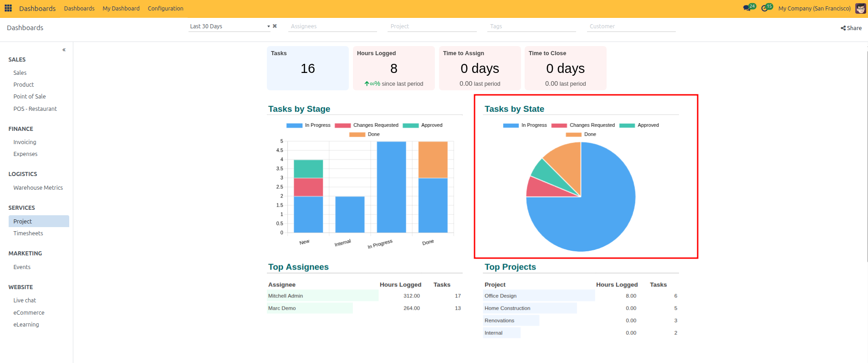The height and width of the screenshot is (363, 868).
Task: Share this dashboard
Action: pyautogui.click(x=851, y=28)
